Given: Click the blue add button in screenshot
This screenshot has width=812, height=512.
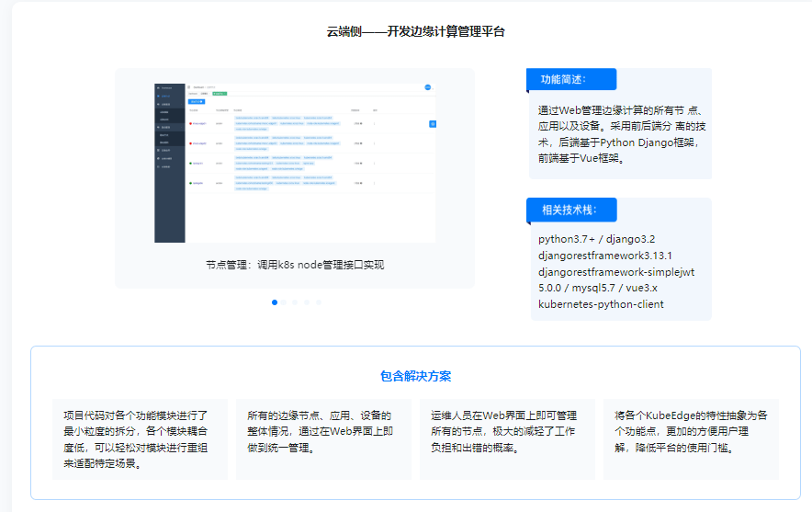Looking at the screenshot, I should coord(197,101).
